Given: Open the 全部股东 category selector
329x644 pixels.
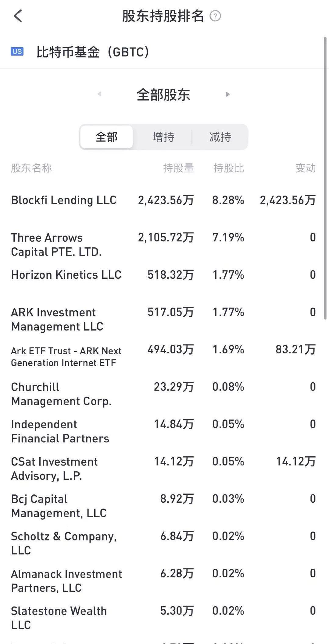Looking at the screenshot, I should click(163, 95).
